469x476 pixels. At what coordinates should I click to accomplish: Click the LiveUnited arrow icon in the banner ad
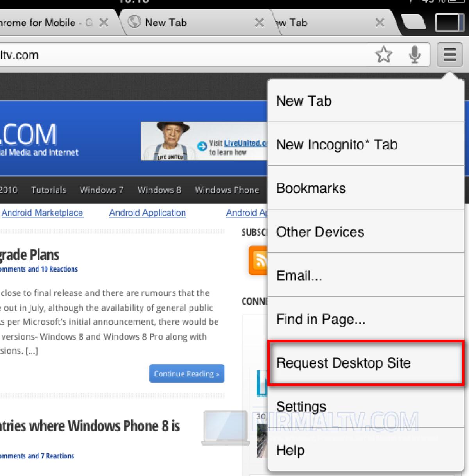coord(203,146)
